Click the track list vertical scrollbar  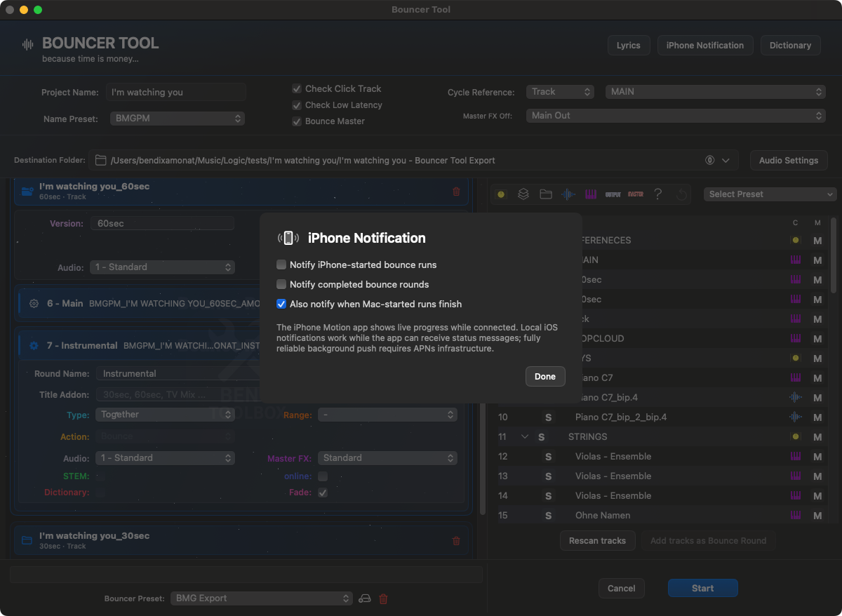[834, 256]
